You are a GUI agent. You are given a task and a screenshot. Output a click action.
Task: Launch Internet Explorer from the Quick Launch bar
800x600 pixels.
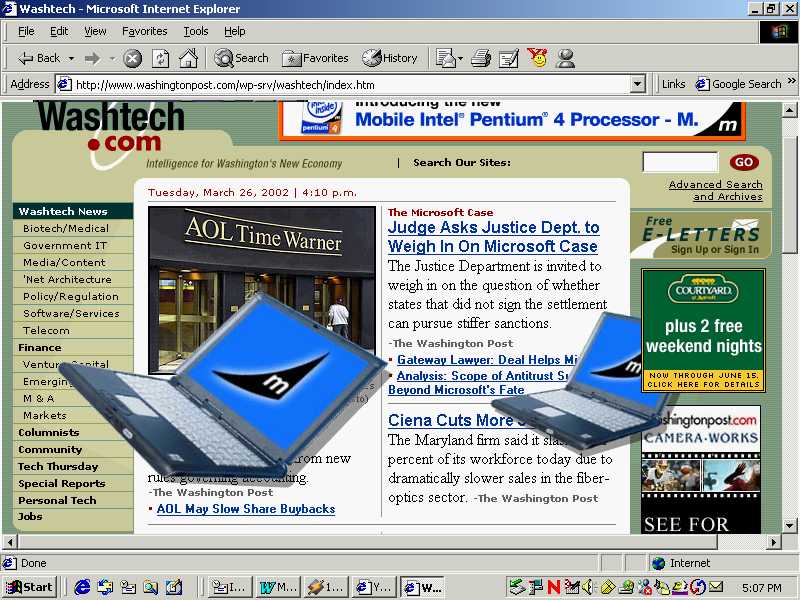point(82,587)
